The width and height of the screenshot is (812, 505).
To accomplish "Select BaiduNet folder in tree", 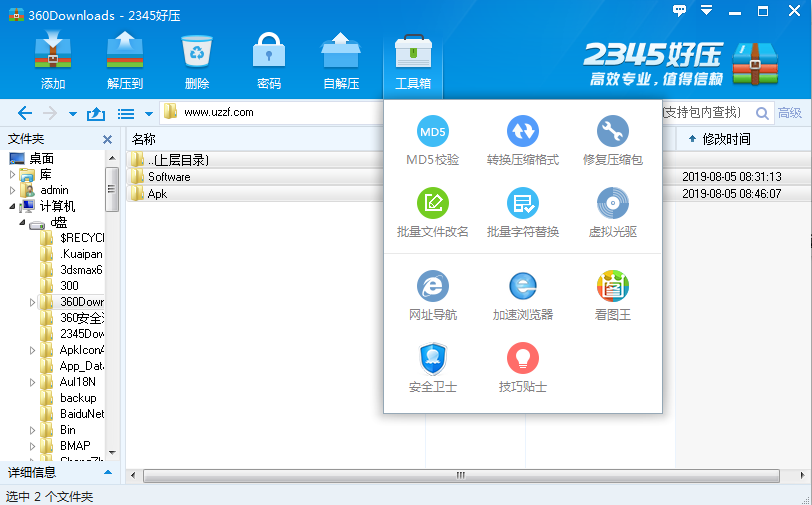I will (x=82, y=414).
